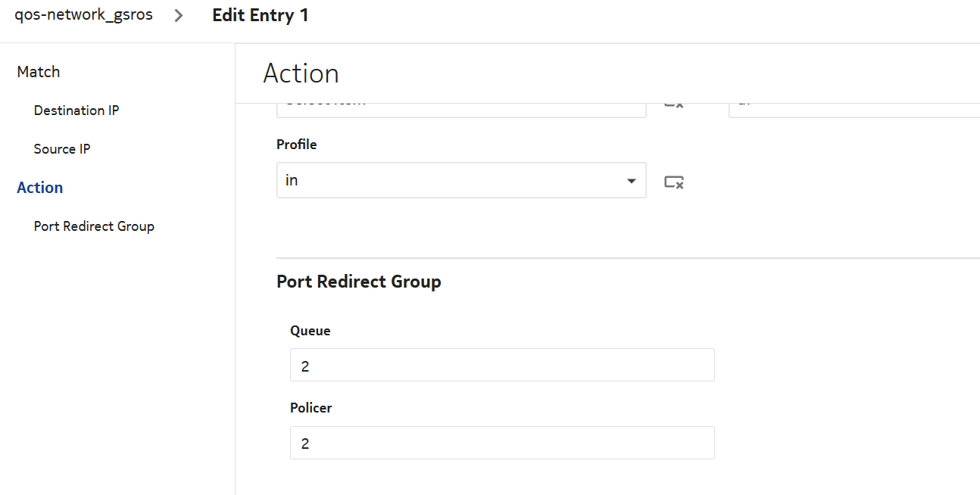Jump to Port Redirect Group sidebar link

click(94, 226)
